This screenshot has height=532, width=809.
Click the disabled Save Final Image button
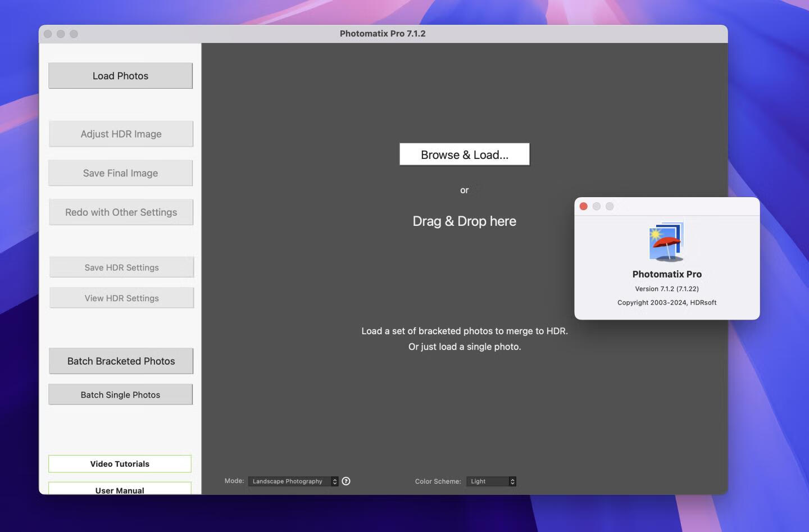[120, 173]
